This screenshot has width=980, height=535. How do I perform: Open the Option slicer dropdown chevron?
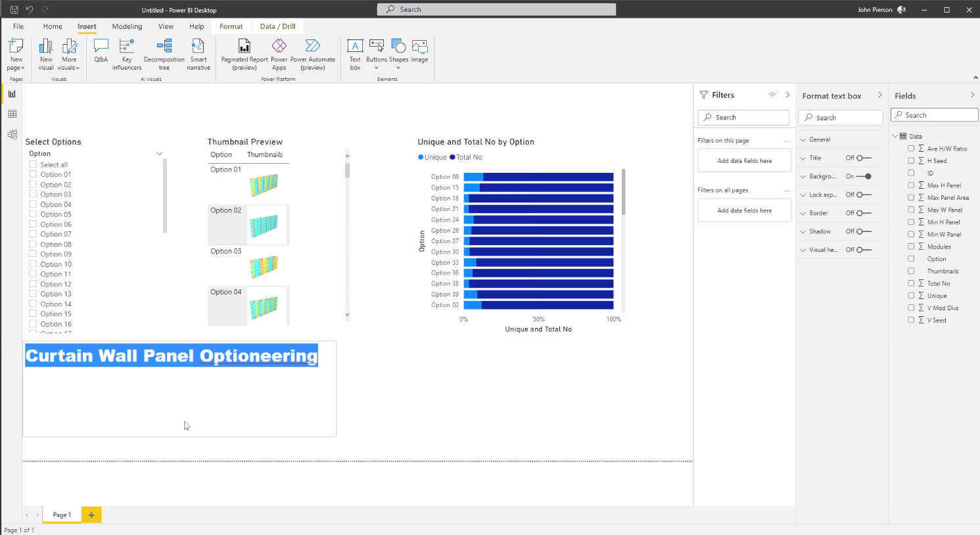tap(159, 154)
